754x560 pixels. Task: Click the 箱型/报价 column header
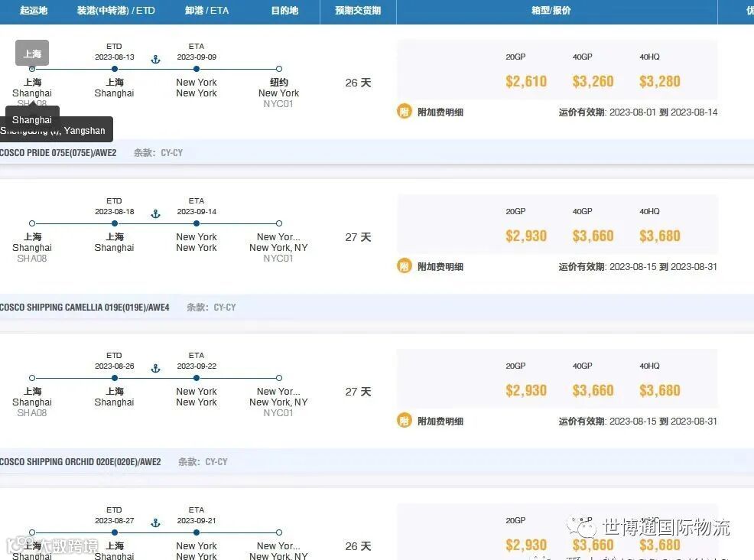(551, 10)
